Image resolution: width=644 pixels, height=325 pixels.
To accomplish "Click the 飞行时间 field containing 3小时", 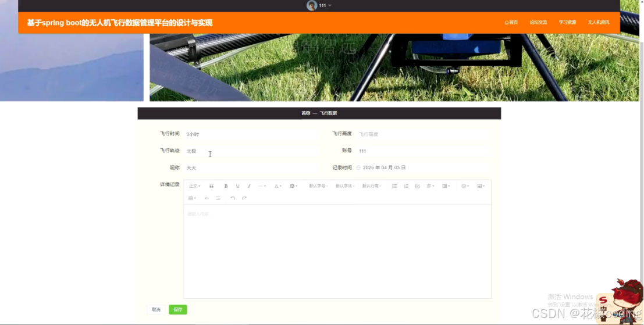I will tap(251, 134).
